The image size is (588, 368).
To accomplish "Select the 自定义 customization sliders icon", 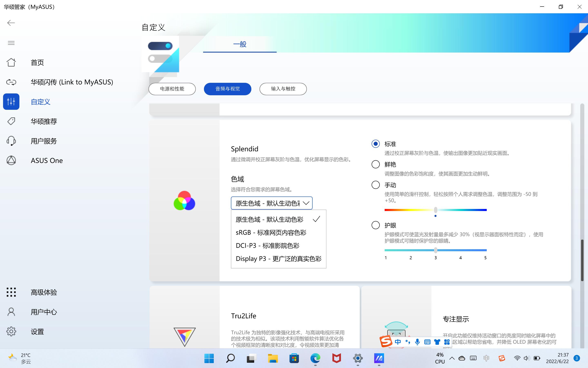I will (x=11, y=102).
